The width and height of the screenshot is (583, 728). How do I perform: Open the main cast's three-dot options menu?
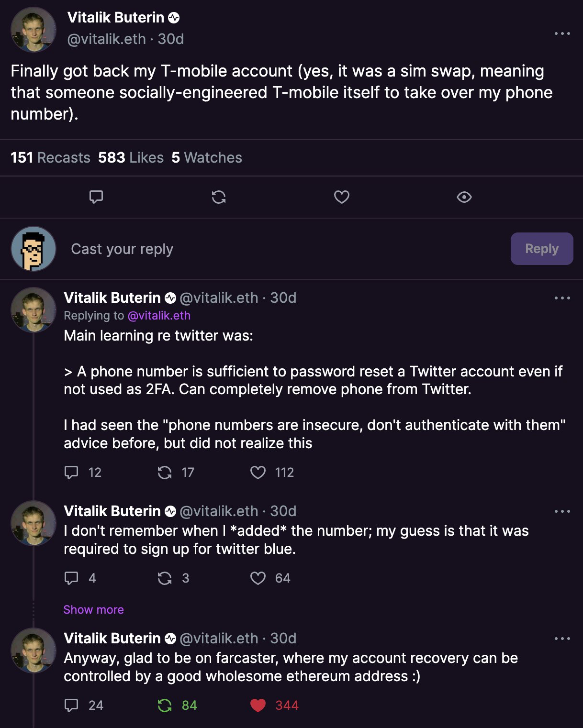[x=562, y=33]
